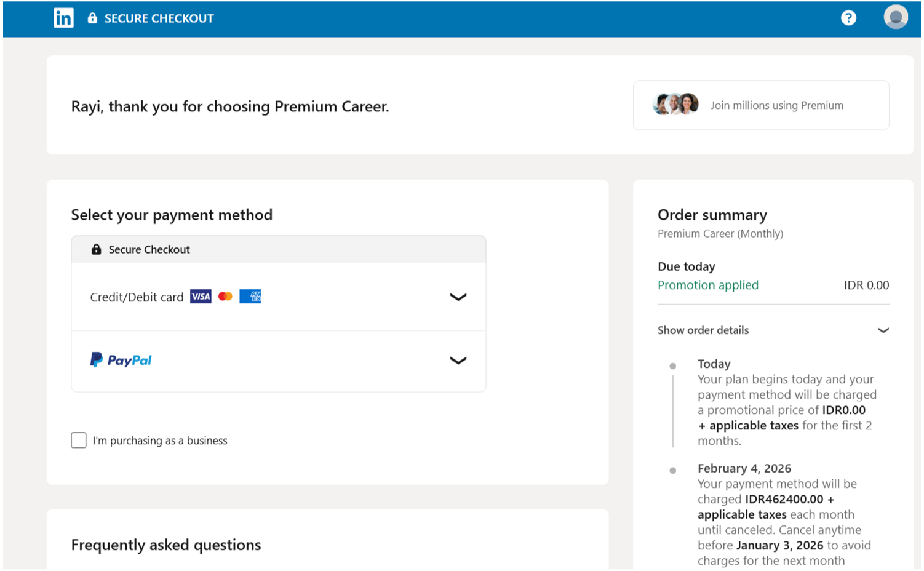
Task: Open the profile avatar menu
Action: point(895,17)
